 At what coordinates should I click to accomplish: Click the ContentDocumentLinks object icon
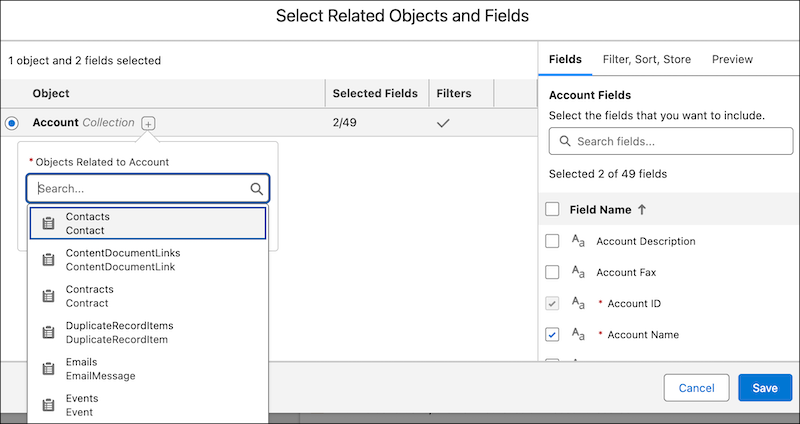point(48,260)
